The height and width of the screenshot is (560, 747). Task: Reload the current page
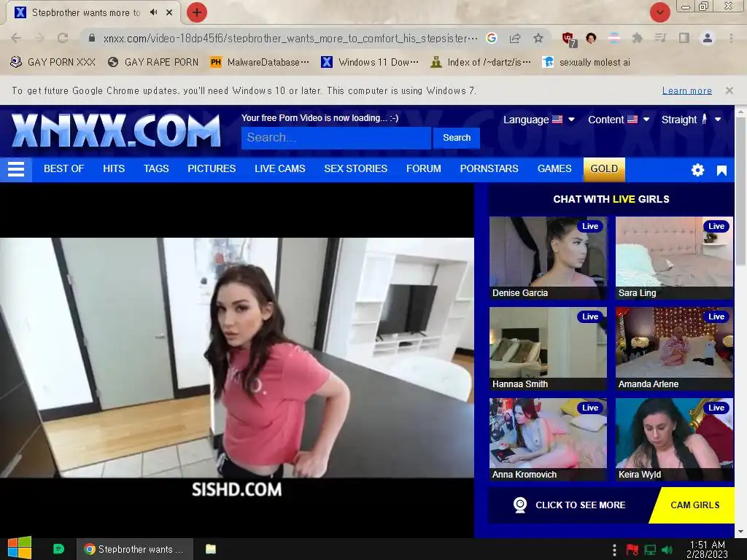pyautogui.click(x=63, y=38)
